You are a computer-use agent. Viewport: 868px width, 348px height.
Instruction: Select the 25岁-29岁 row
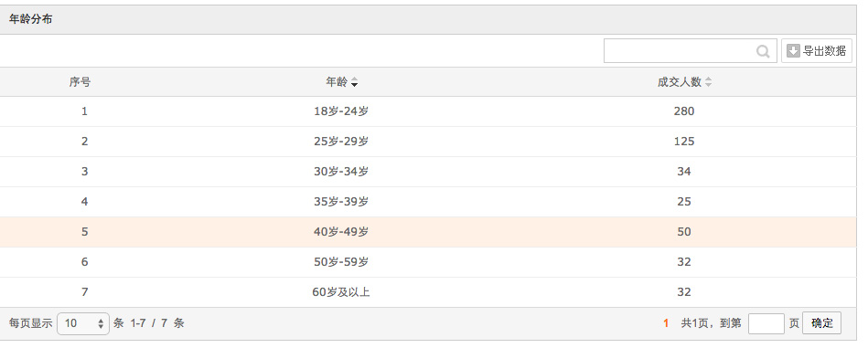coord(428,142)
